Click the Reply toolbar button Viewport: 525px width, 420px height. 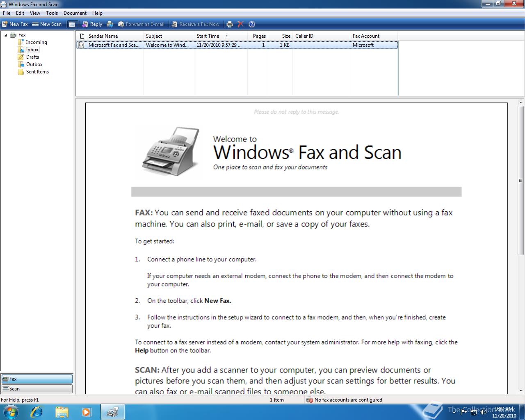pyautogui.click(x=92, y=24)
